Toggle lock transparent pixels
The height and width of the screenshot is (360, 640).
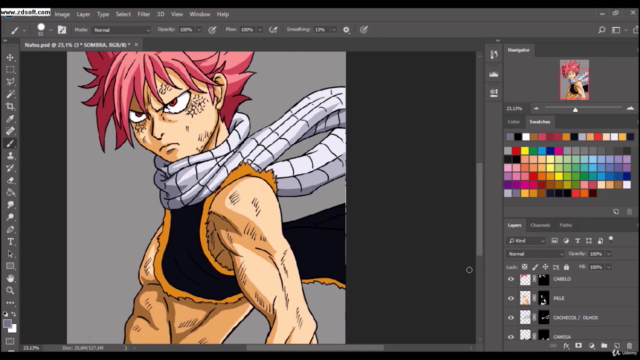(x=524, y=267)
